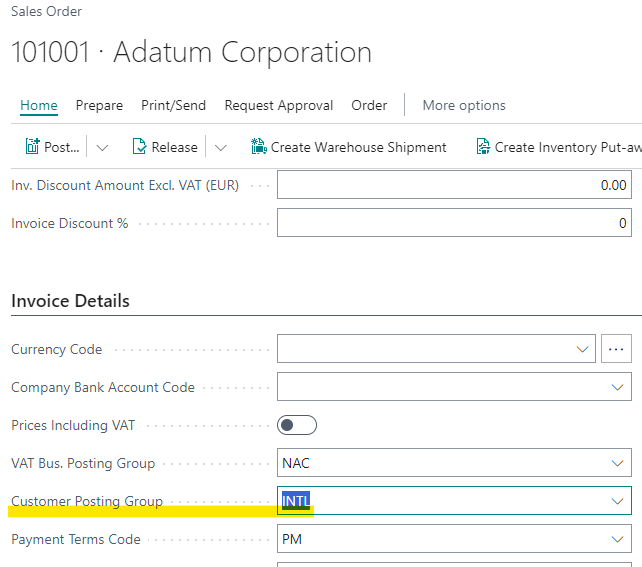Toggle Prices Including VAT switch
This screenshot has height=567, width=642.
tap(297, 425)
